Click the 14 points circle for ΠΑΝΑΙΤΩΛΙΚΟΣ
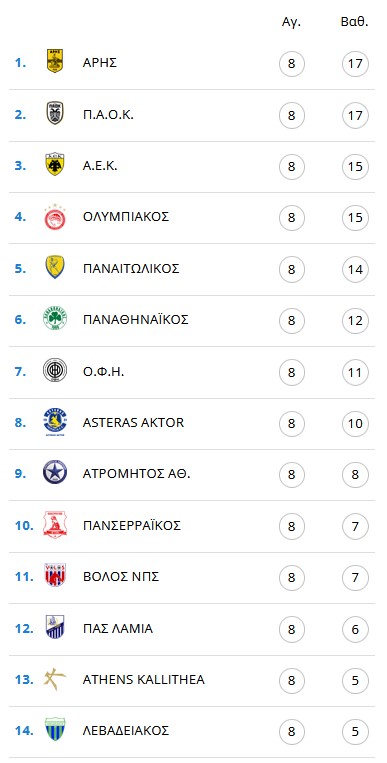 point(355,270)
